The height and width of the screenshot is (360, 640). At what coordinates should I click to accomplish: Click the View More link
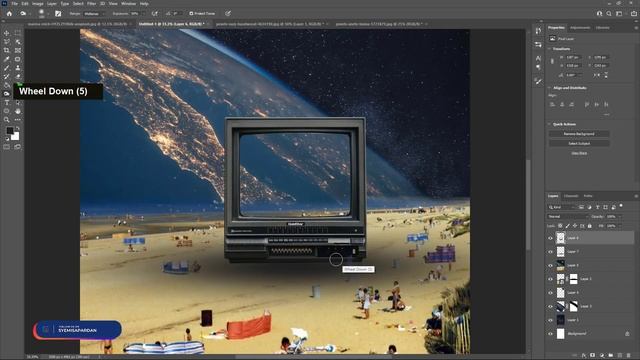point(579,153)
